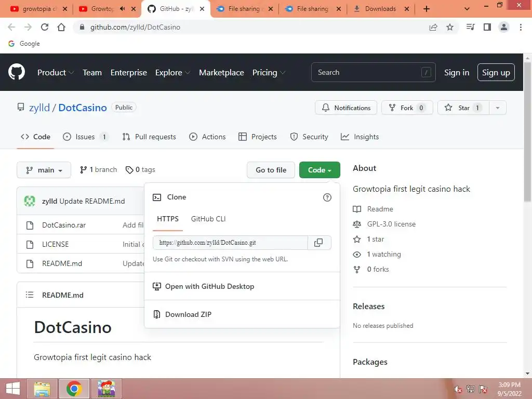Expand the Pricing menu
The height and width of the screenshot is (399, 532).
269,73
